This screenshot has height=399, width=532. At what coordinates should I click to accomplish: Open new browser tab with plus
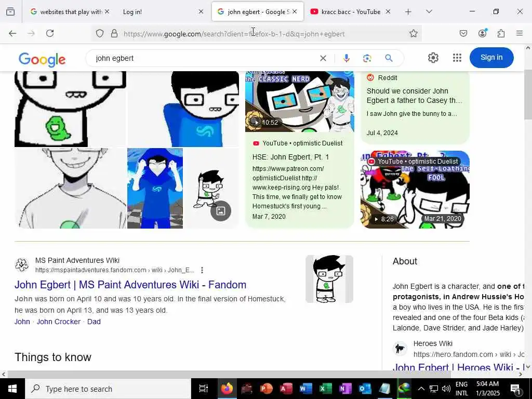[x=408, y=12]
